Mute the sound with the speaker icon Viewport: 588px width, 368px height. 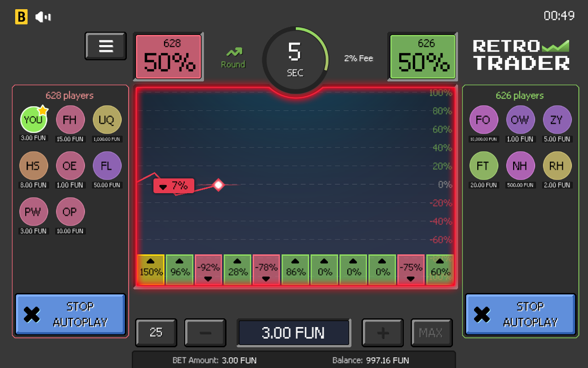coord(43,17)
